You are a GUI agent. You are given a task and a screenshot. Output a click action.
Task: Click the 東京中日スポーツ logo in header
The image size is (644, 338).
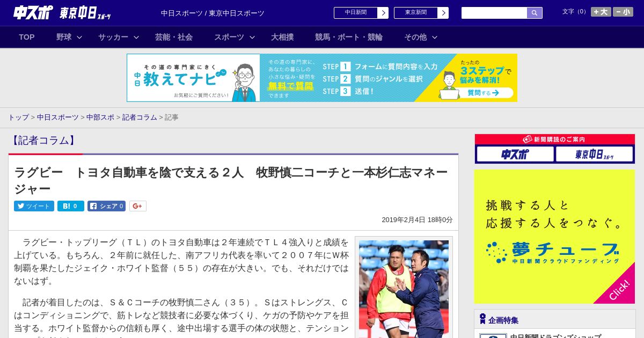[x=85, y=13]
